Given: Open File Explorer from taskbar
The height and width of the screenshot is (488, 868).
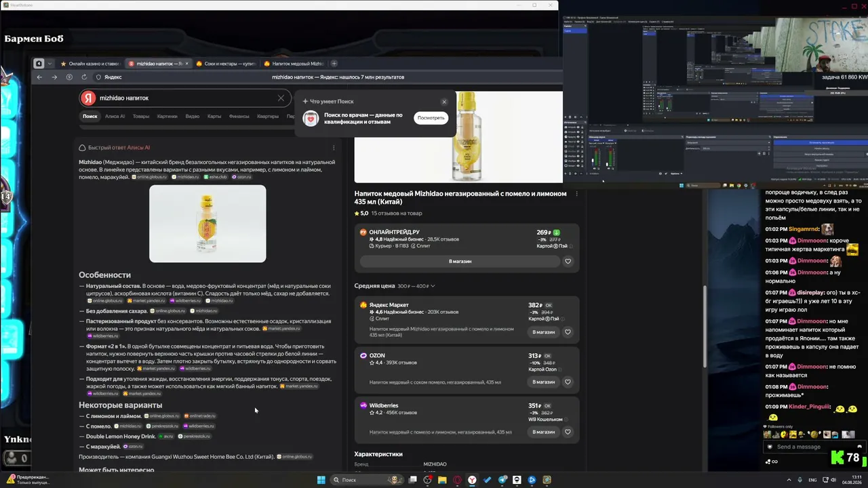Looking at the screenshot, I should pyautogui.click(x=442, y=480).
